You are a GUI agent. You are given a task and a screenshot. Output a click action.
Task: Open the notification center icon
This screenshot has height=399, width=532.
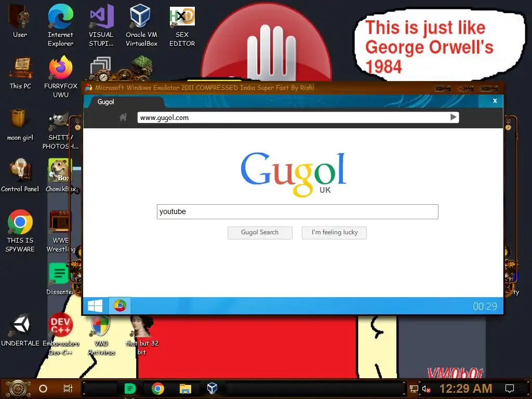[510, 389]
